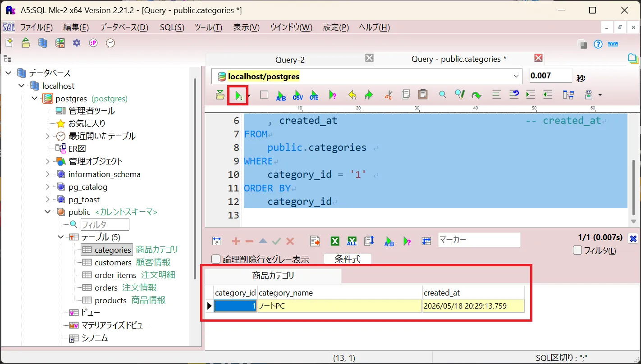
Task: Close the Query - public.categories tab
Action: tap(538, 58)
